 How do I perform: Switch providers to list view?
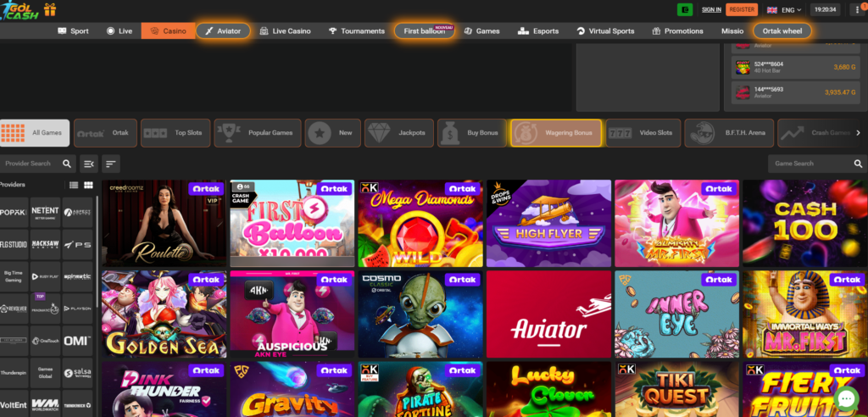coord(74,185)
